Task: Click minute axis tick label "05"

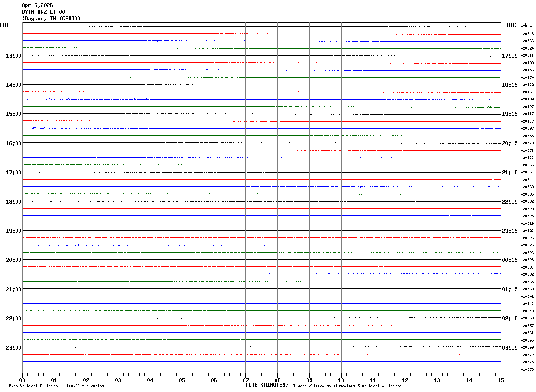Action: [x=182, y=380]
